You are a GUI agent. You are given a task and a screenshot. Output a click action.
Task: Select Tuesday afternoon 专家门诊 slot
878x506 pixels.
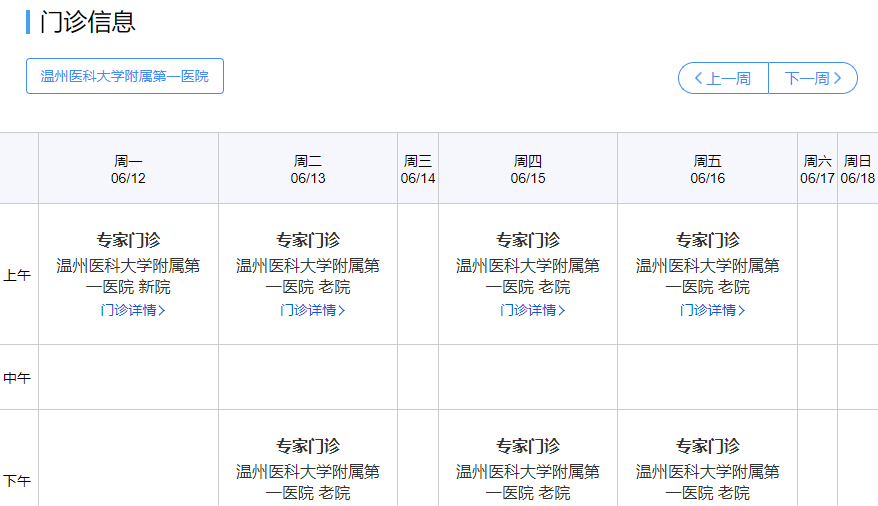click(308, 446)
